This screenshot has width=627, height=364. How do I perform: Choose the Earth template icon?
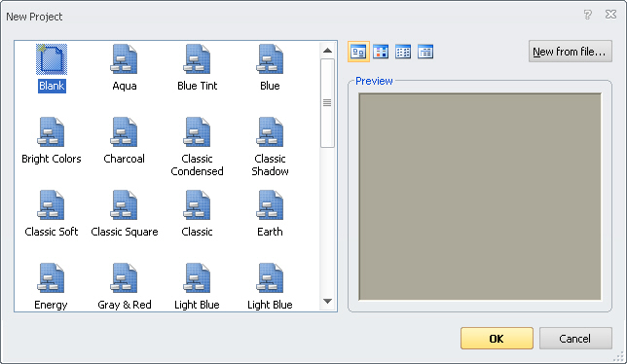click(x=270, y=205)
